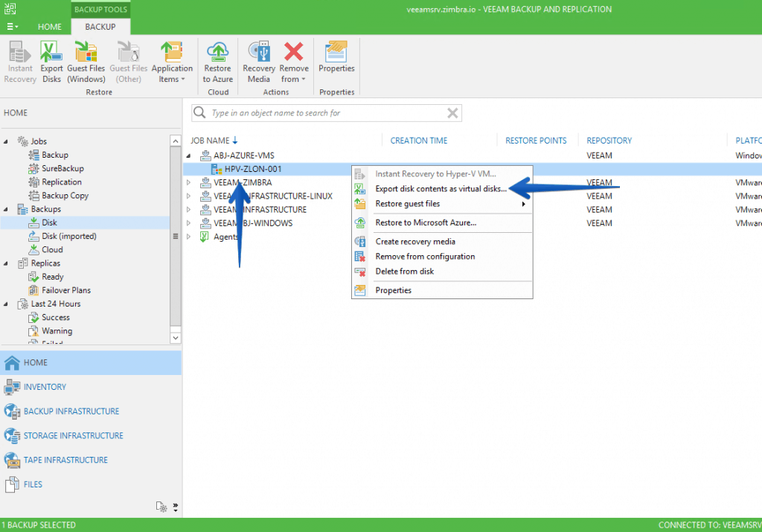Select the Disk node under Backups
The image size is (762, 532).
click(49, 222)
